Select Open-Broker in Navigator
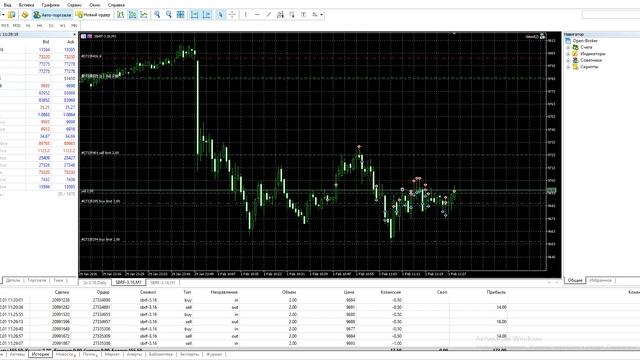This screenshot has width=640, height=360. [585, 41]
